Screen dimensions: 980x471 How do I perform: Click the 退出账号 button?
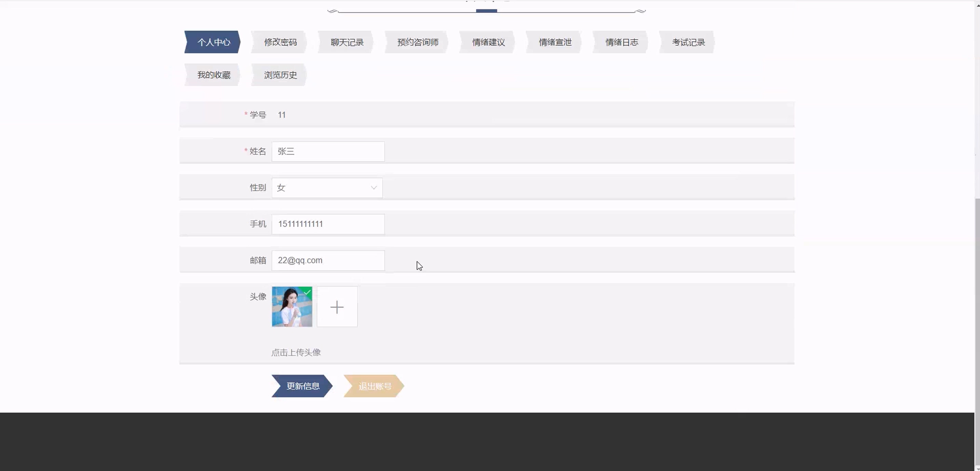375,386
